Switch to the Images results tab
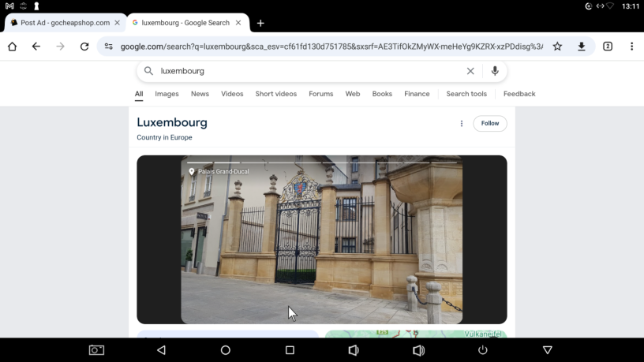 (x=167, y=94)
